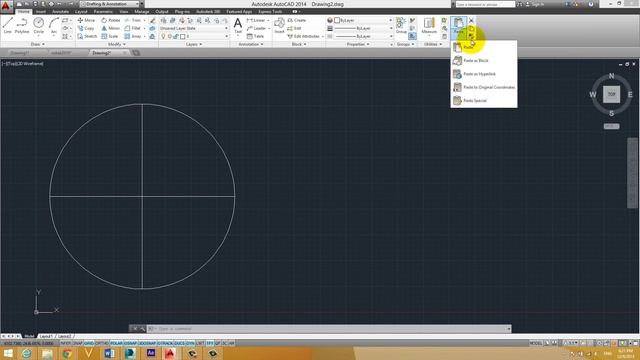Toggle OSNAP in status bar
Screen dimensions: 640x360
[x=130, y=343]
